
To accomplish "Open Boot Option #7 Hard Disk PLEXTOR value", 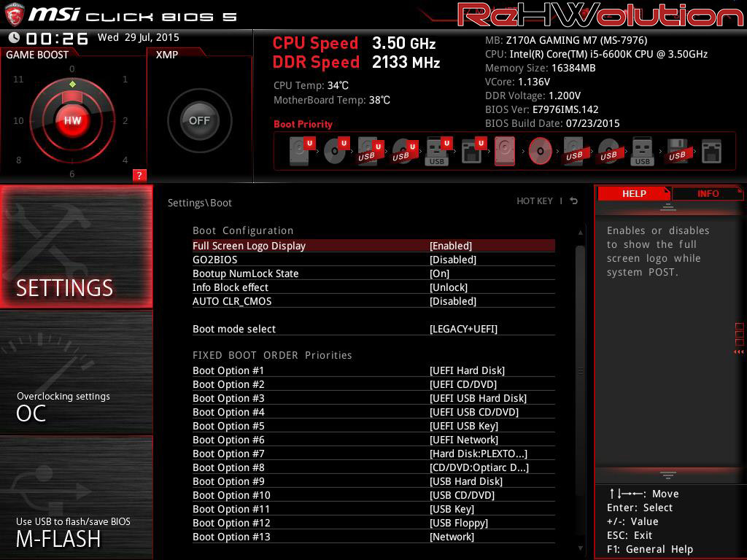I will tap(479, 454).
